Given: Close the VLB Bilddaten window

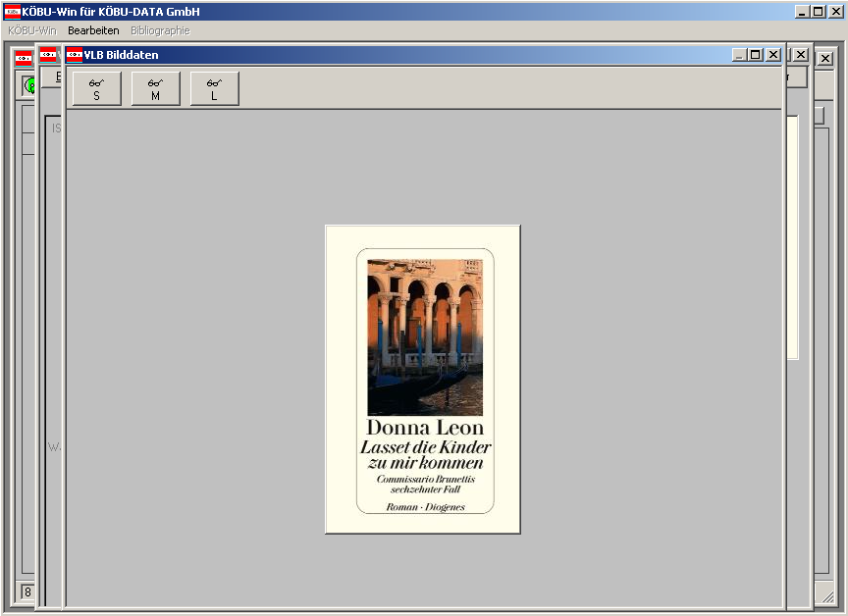Looking at the screenshot, I should click(773, 55).
